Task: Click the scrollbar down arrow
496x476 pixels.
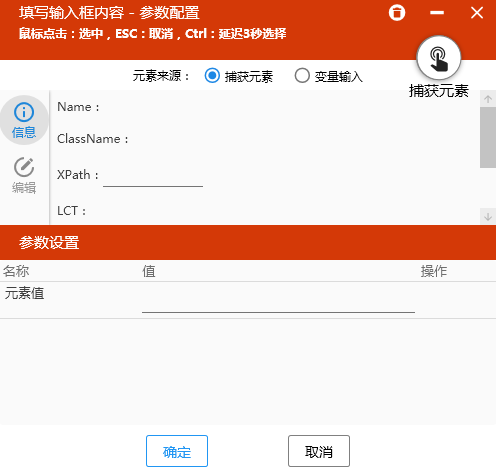Action: tap(488, 216)
